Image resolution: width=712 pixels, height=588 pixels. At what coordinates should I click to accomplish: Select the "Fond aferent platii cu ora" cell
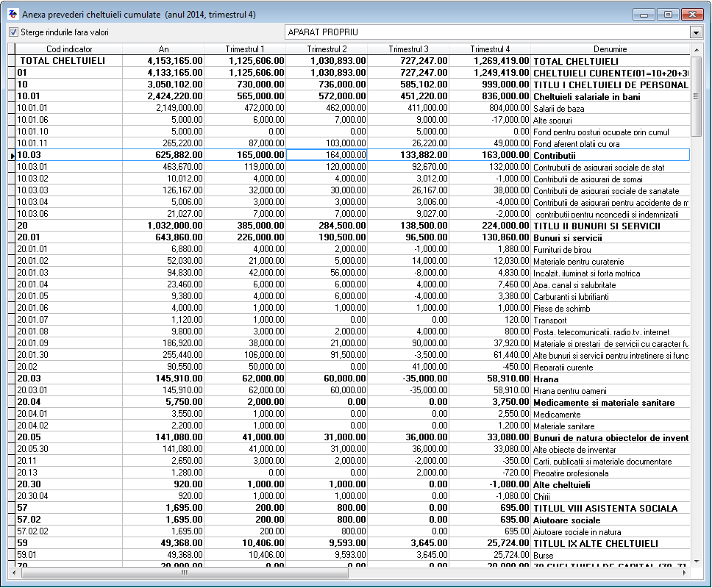pyautogui.click(x=610, y=143)
